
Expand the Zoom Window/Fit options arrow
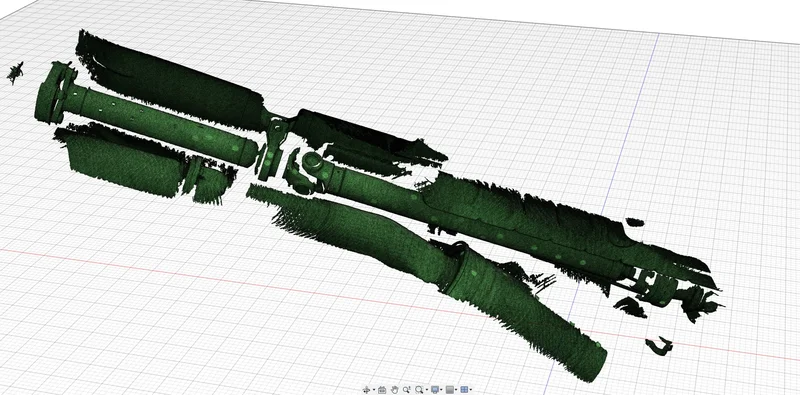pyautogui.click(x=427, y=390)
